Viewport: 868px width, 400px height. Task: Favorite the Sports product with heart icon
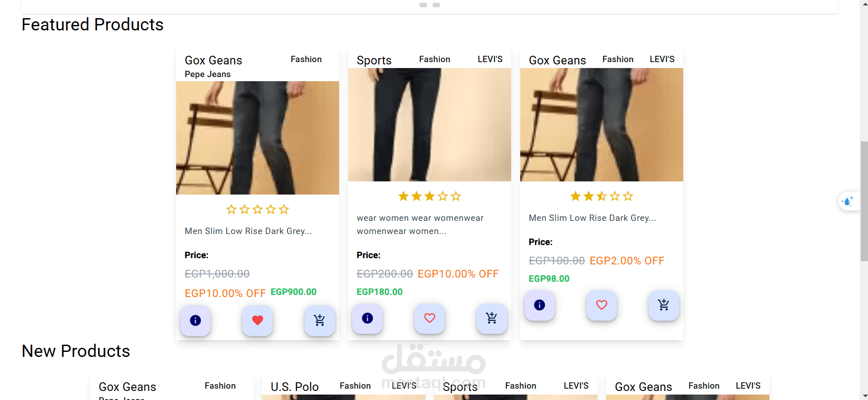point(429,318)
